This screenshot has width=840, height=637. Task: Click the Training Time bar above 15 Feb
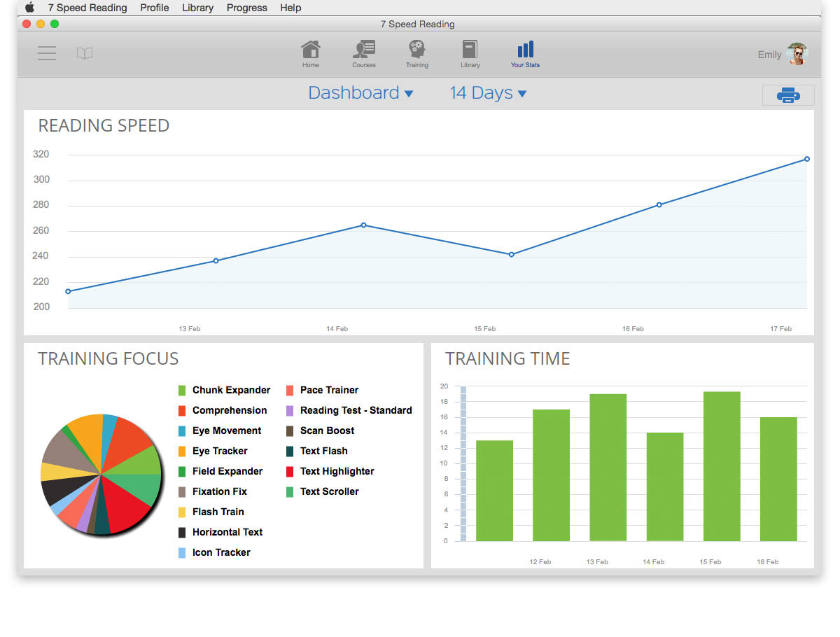[722, 466]
